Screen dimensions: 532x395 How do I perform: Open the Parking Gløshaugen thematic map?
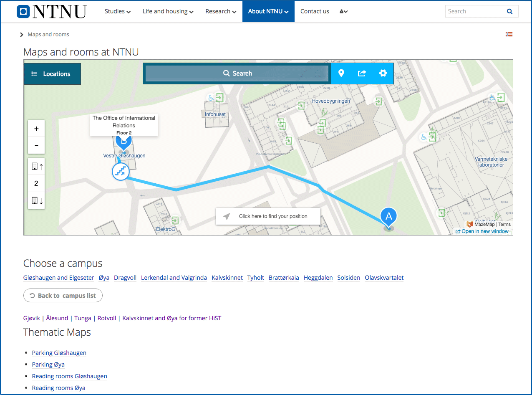pos(59,353)
